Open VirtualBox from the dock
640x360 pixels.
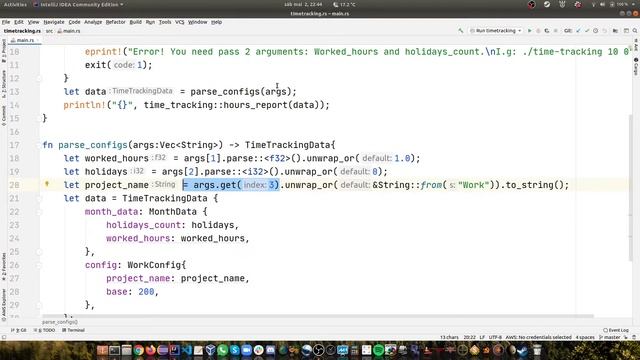[x=211, y=350]
